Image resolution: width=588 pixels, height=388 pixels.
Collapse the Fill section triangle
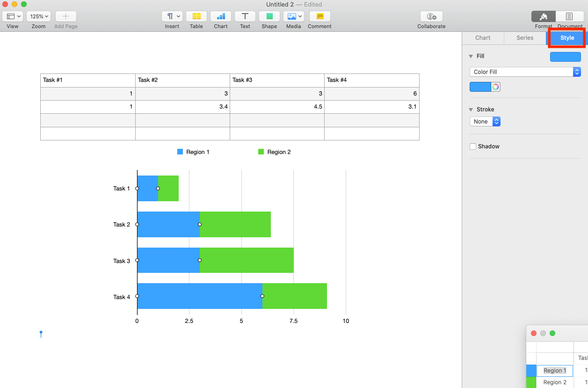tap(471, 56)
